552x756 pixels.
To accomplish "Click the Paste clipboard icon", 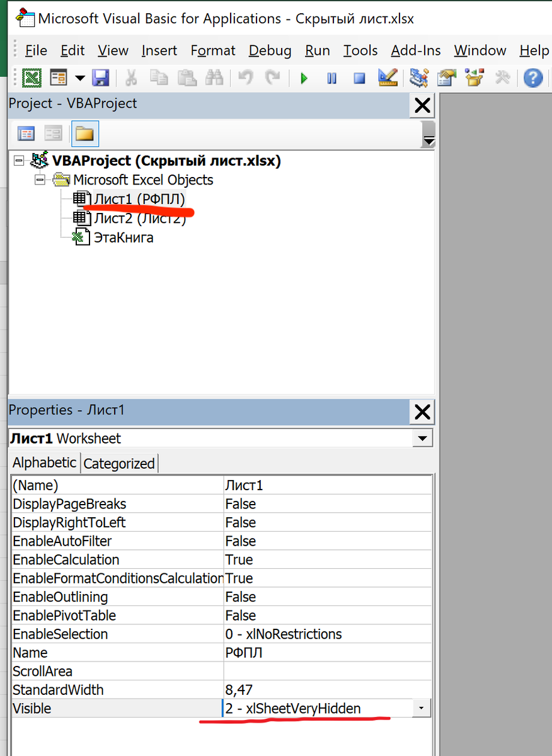I will [x=187, y=78].
